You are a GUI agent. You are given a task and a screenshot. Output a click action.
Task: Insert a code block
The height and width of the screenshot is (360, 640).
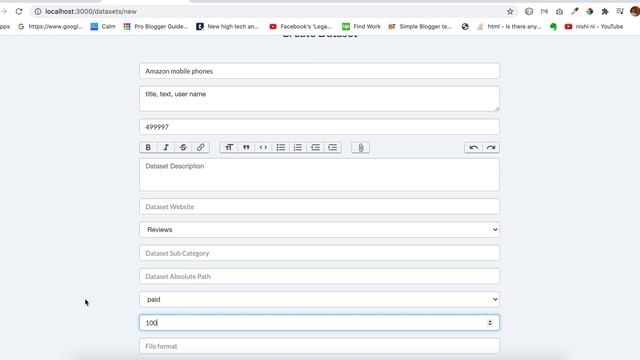[263, 147]
